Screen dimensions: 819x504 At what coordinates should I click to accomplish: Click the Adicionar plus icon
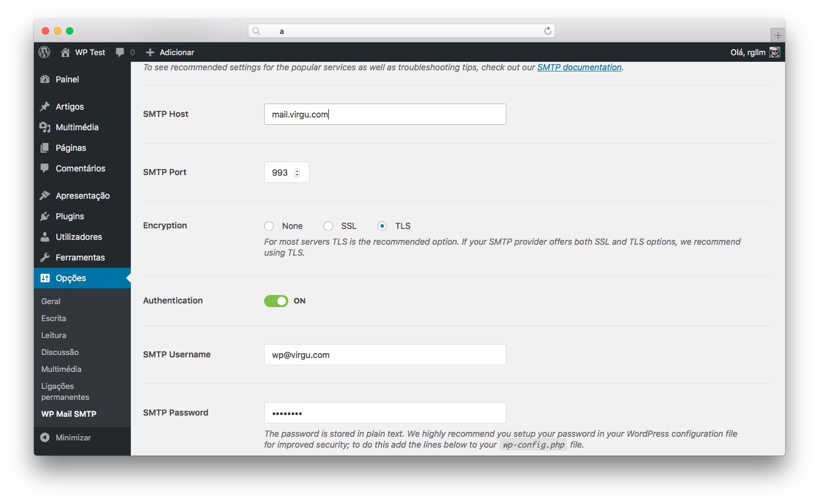150,53
